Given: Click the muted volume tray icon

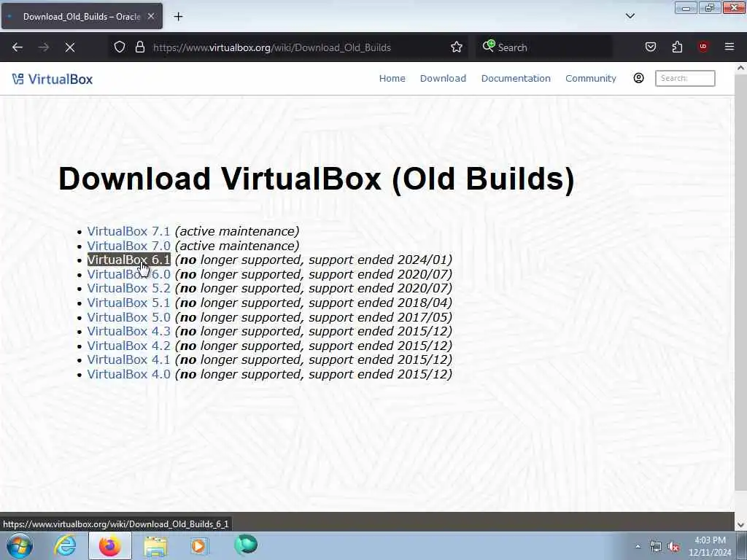Looking at the screenshot, I should [x=673, y=547].
